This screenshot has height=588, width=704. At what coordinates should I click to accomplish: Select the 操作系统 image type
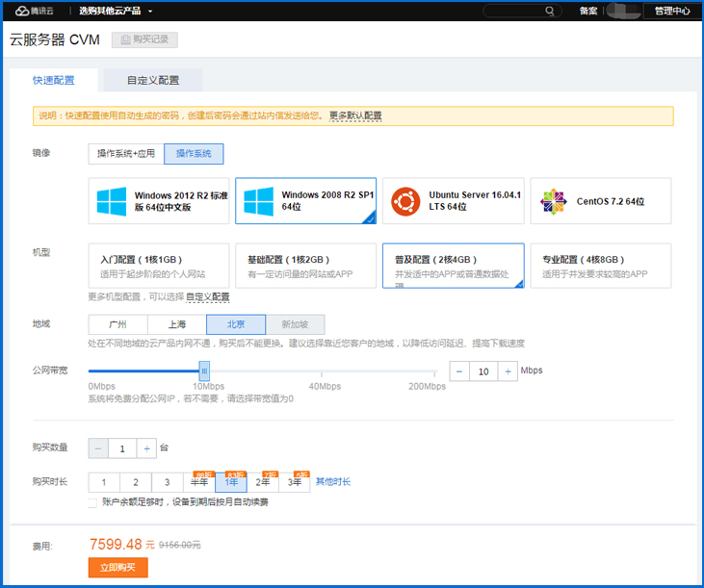(x=194, y=154)
